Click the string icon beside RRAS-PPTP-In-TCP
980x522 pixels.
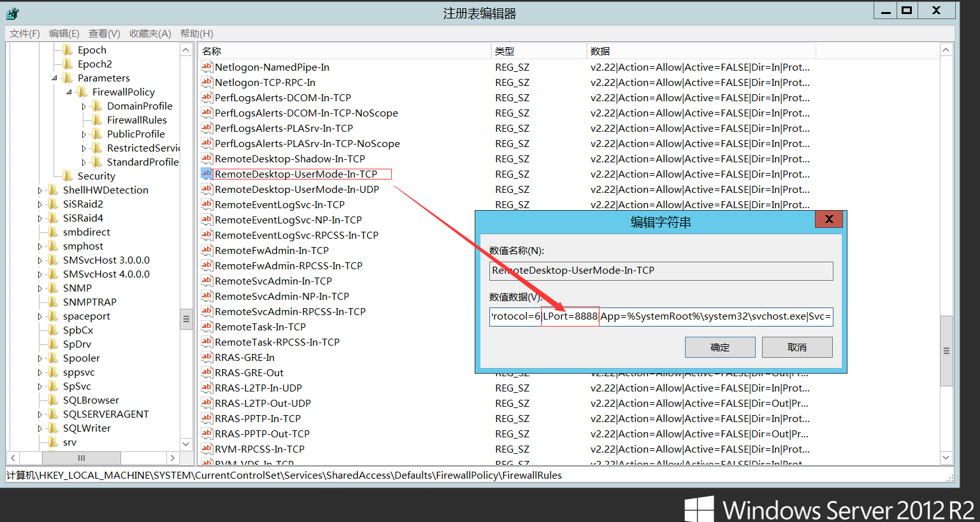pyautogui.click(x=206, y=418)
